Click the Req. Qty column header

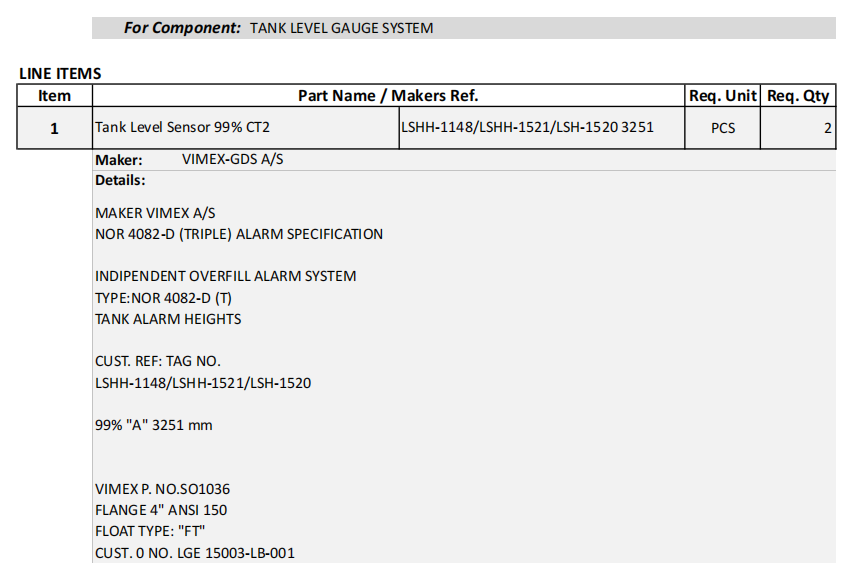coord(798,96)
